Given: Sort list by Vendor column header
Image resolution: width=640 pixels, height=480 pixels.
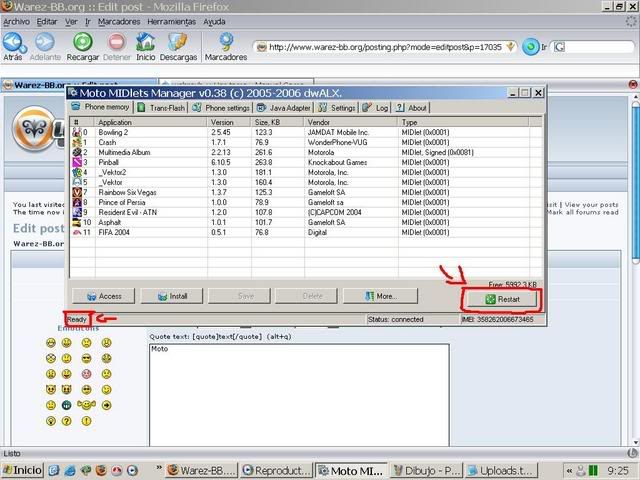Looking at the screenshot, I should point(351,122).
